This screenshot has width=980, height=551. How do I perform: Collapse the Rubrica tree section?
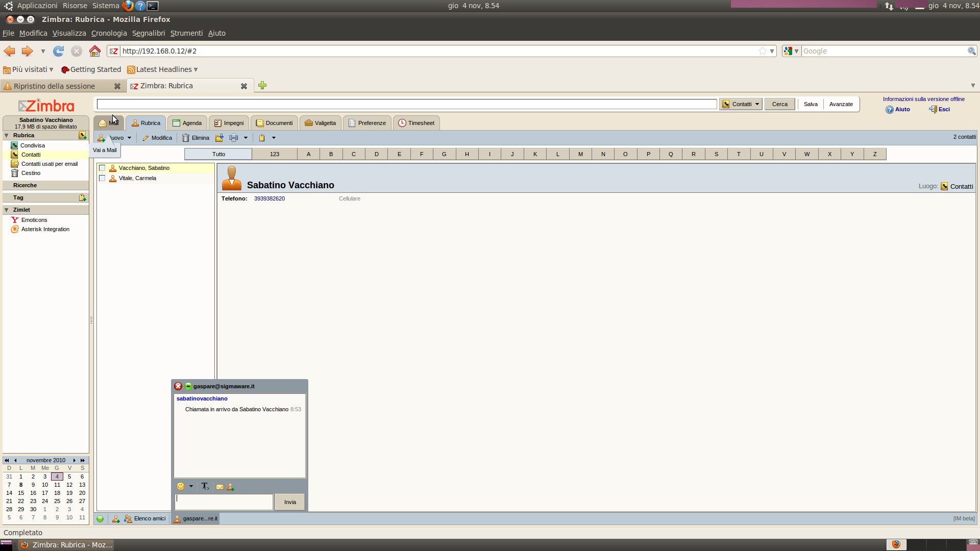[x=7, y=136]
